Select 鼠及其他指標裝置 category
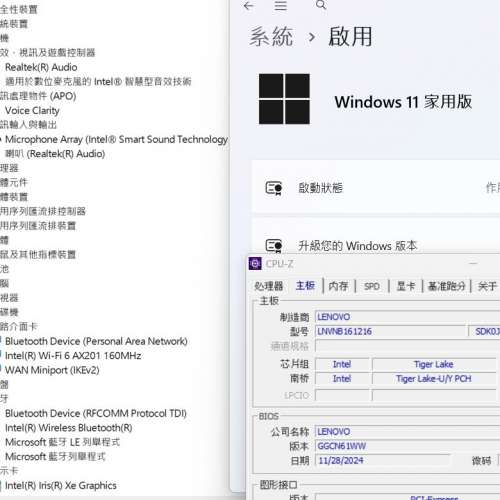The image size is (500, 500). 38,255
